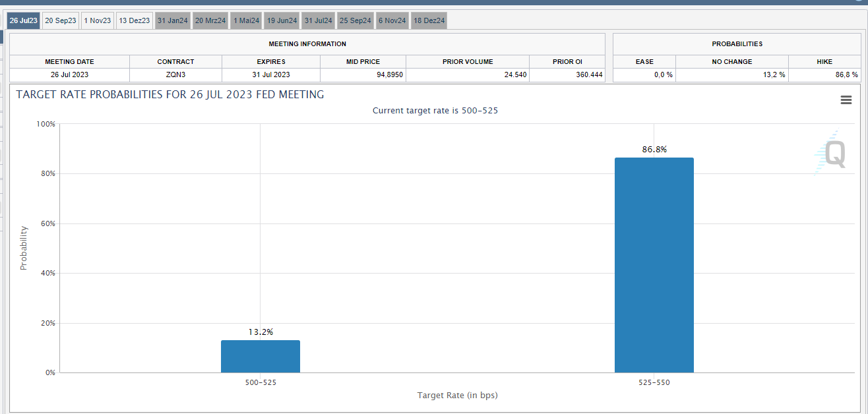Switch to the 31 Jan24 tab
The height and width of the screenshot is (414, 868).
click(173, 21)
